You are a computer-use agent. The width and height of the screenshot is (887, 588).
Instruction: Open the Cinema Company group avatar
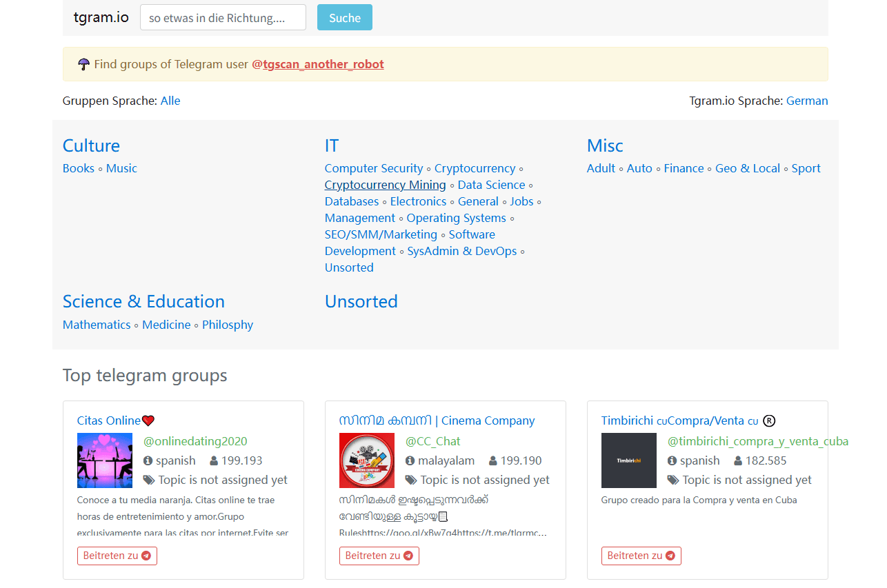point(367,460)
